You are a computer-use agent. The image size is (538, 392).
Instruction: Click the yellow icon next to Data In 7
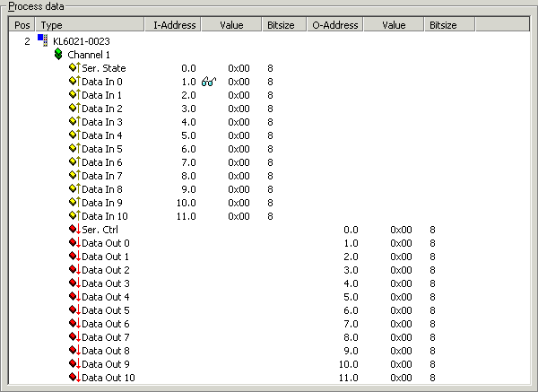74,175
